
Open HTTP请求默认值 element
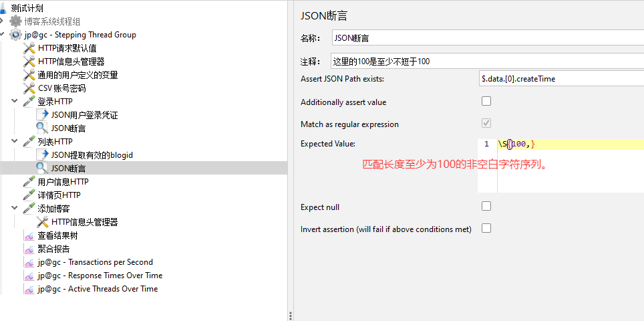coord(67,48)
